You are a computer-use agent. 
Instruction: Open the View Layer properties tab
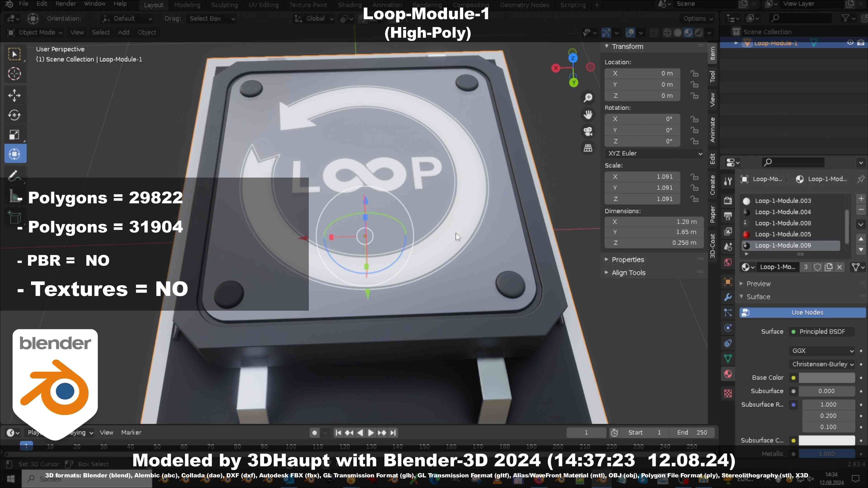coord(728,231)
